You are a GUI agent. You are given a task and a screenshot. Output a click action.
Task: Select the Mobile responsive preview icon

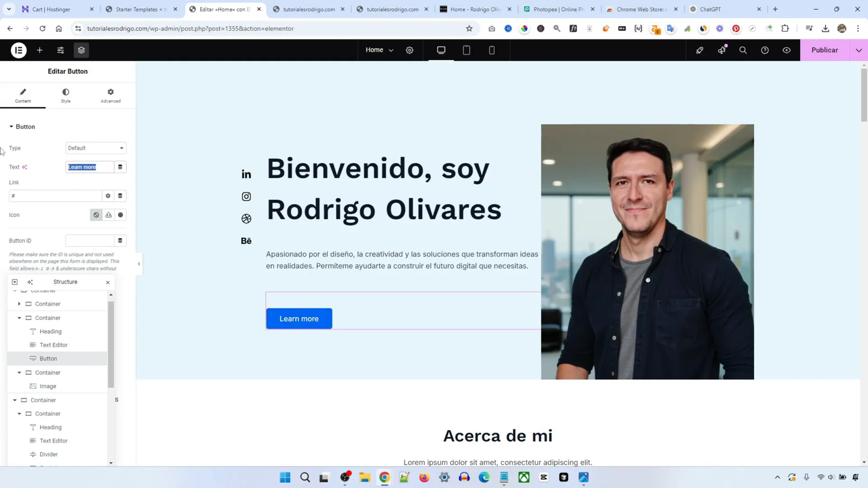tap(491, 50)
